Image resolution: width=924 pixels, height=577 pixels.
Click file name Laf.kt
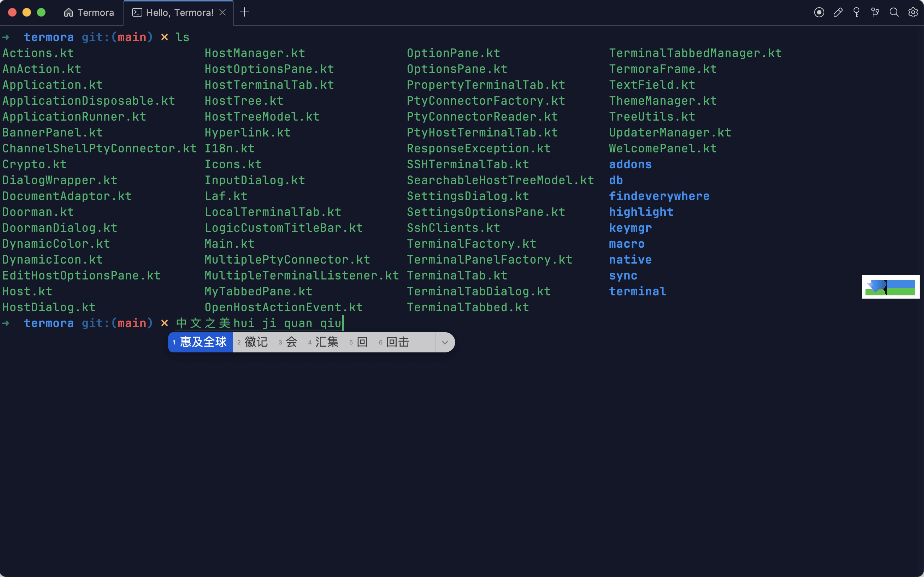(x=226, y=196)
